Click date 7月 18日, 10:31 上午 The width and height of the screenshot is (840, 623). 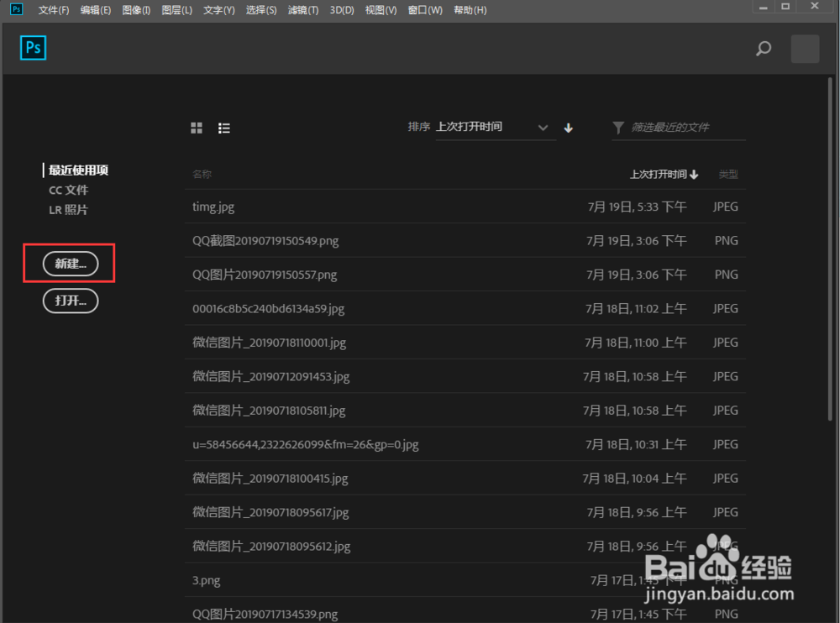pos(636,444)
